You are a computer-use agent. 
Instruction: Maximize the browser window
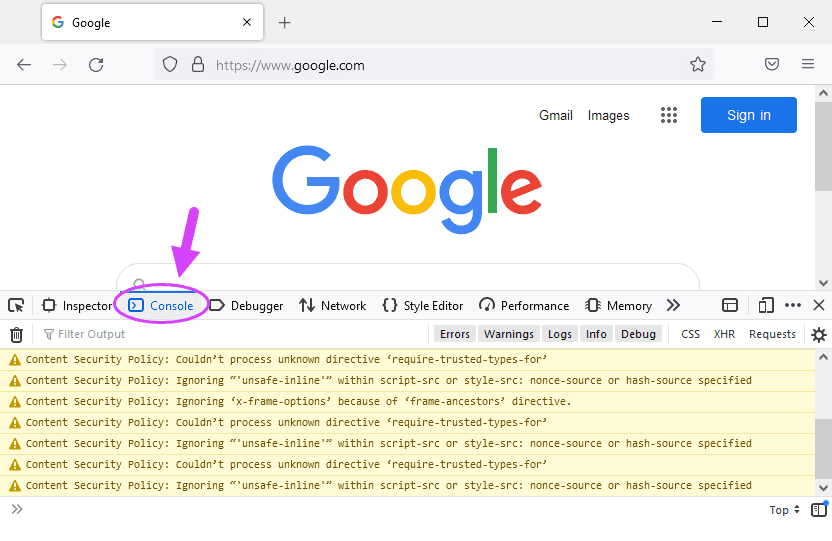762,22
